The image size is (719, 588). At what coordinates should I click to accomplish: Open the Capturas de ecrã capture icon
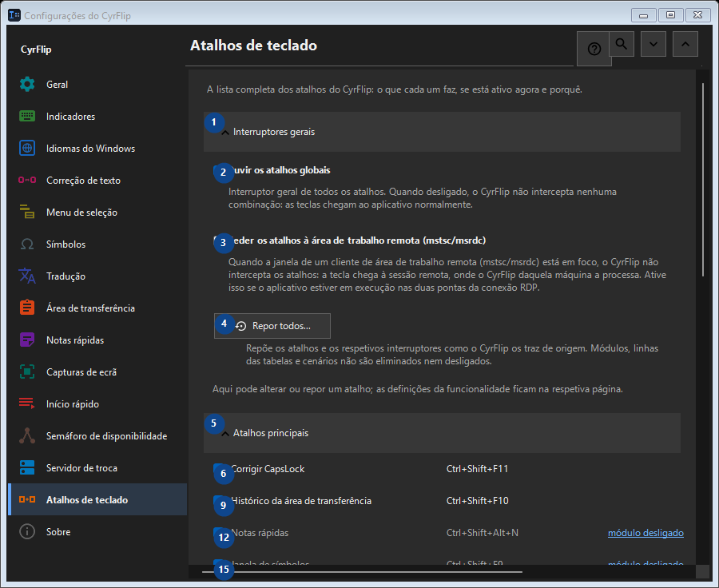27,372
